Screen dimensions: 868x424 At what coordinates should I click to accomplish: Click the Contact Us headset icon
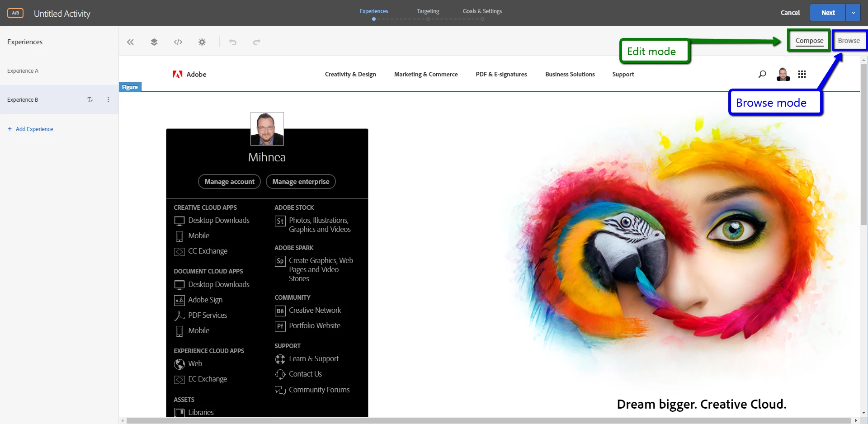point(280,374)
